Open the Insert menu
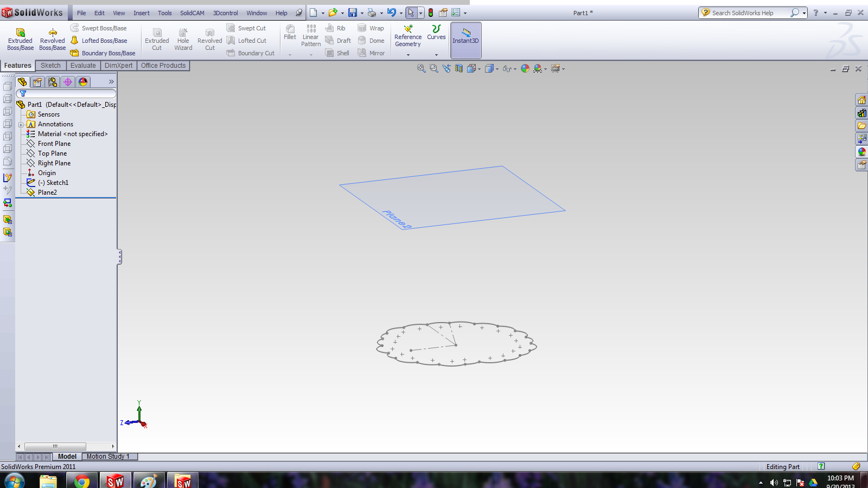 (142, 13)
